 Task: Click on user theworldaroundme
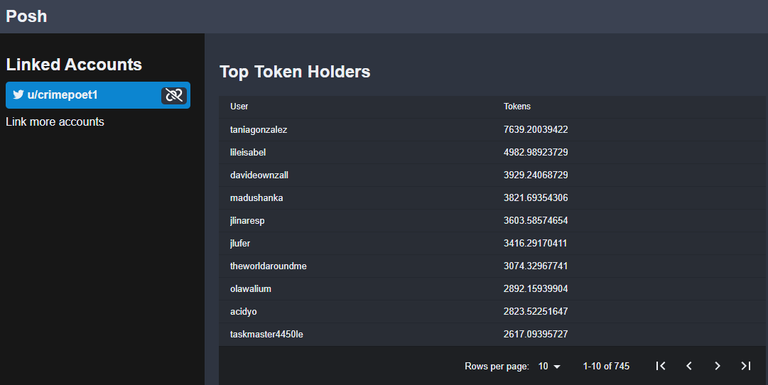coord(268,266)
